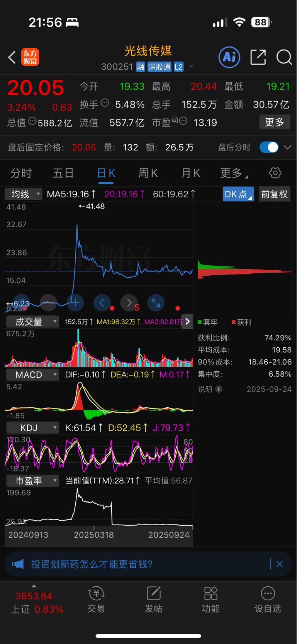The height and width of the screenshot is (644, 297).
Task: Tap the KDJ indicator chart
Action: (99, 454)
